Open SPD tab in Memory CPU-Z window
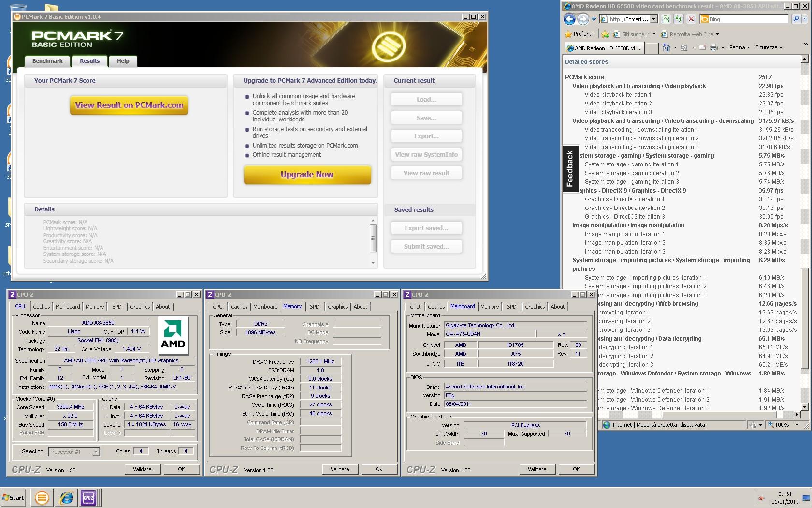The image size is (812, 508). point(315,307)
